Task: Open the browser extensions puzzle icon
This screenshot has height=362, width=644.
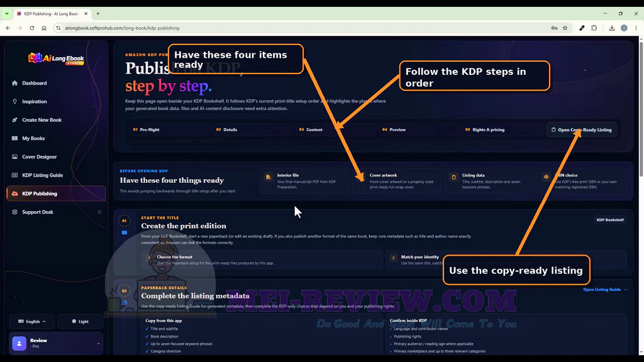Action: (594, 28)
